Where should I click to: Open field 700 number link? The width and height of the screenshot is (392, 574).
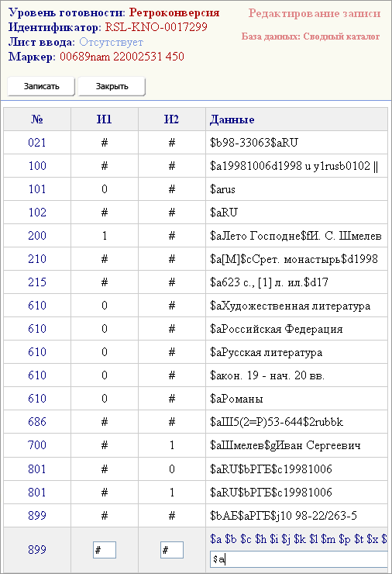click(37, 444)
